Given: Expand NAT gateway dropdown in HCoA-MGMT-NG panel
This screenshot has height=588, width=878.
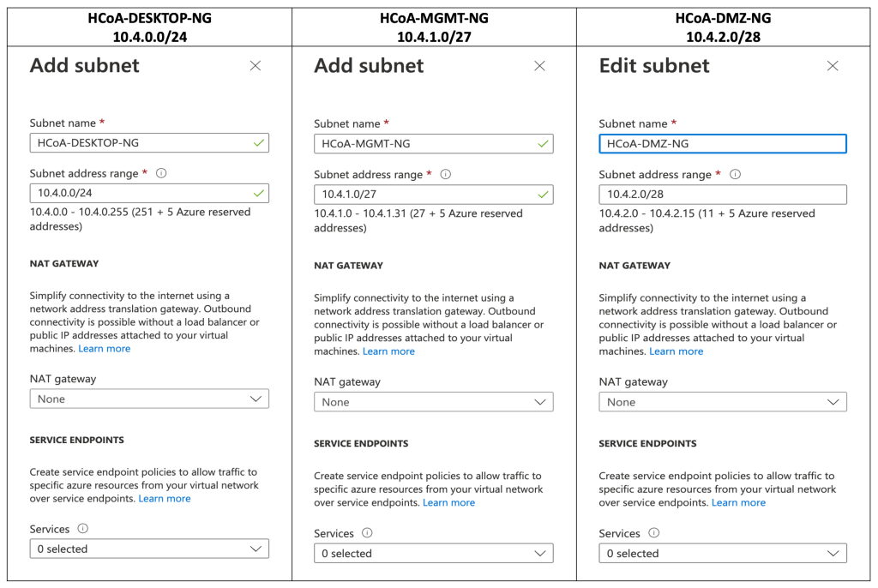Looking at the screenshot, I should (x=433, y=402).
